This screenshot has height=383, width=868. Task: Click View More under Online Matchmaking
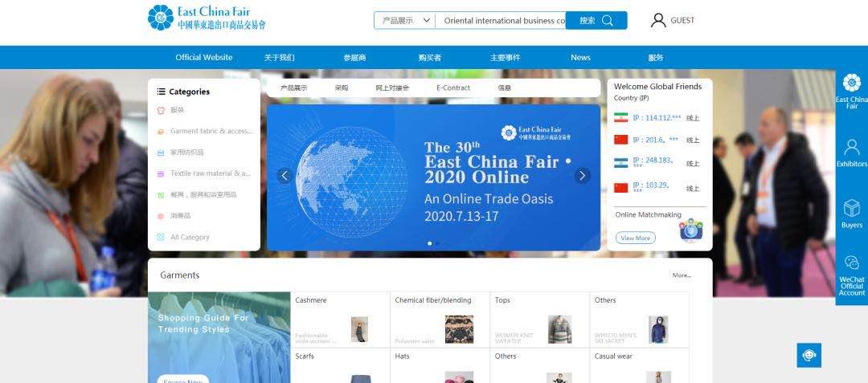[636, 238]
